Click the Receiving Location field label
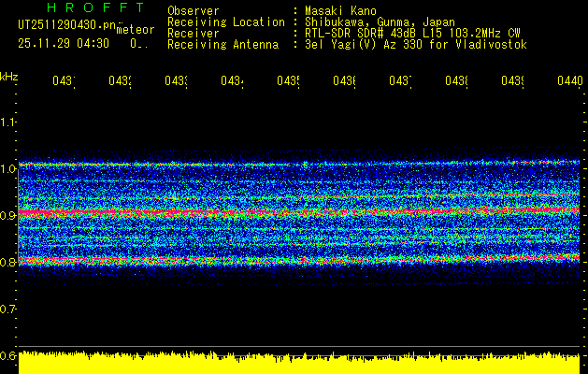Screen dimensions: 588x374 pos(226,22)
